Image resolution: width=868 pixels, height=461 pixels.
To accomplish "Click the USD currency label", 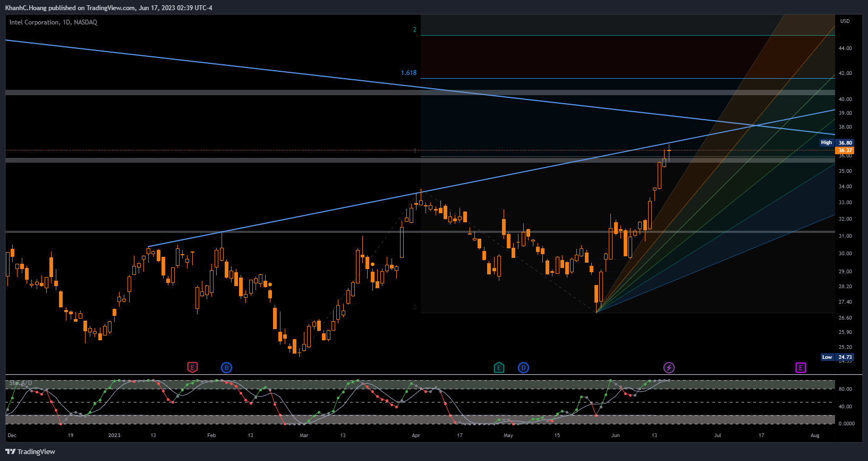I will pyautogui.click(x=845, y=21).
